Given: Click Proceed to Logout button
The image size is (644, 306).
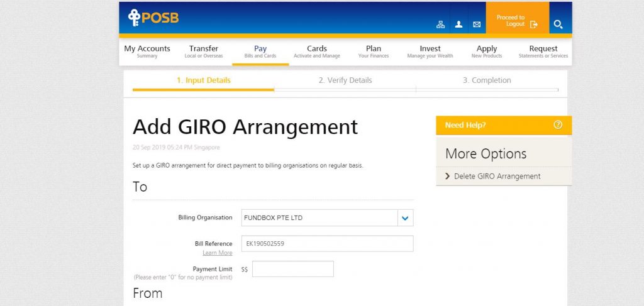Looking at the screenshot, I should (x=517, y=18).
